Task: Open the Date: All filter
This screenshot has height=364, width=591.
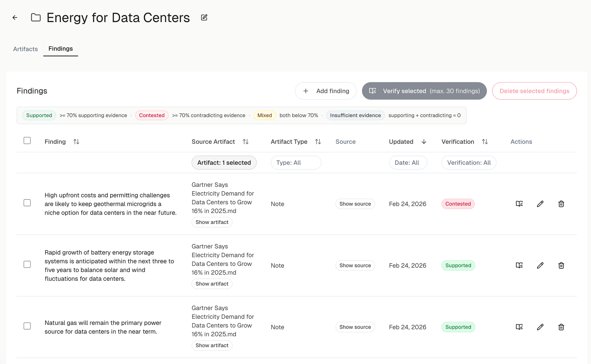Action: tap(408, 163)
